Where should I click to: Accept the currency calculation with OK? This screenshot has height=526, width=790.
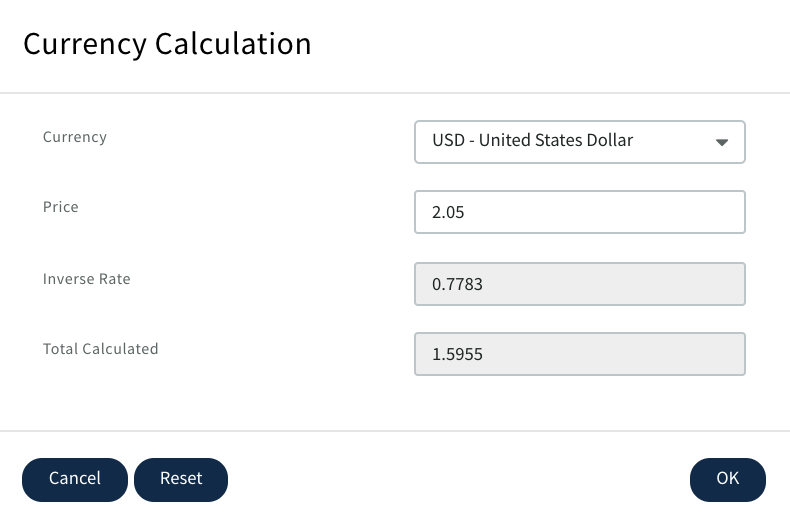pos(727,479)
